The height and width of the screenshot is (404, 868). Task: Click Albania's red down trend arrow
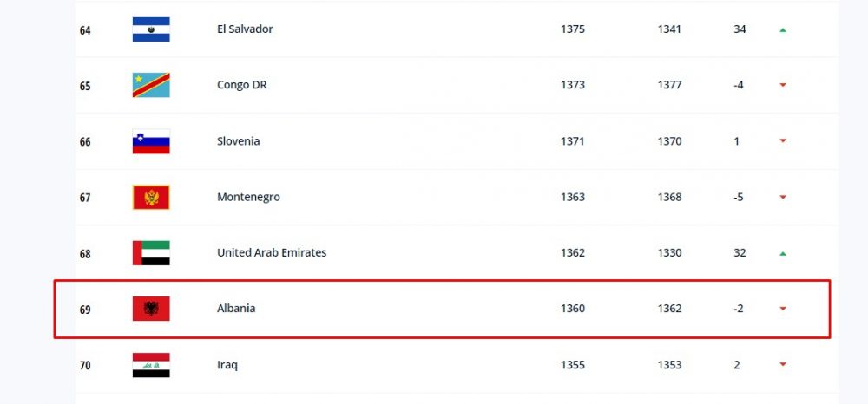point(783,309)
